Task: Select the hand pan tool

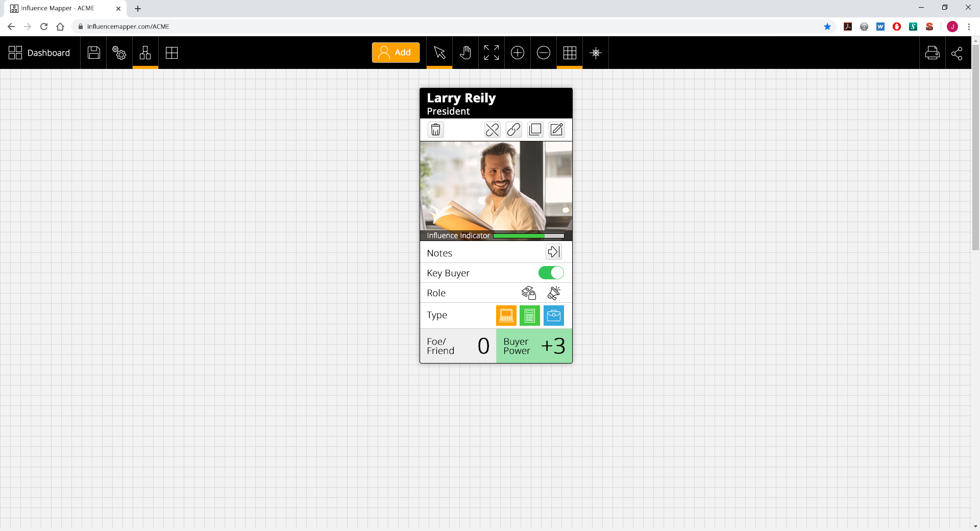Action: [465, 53]
